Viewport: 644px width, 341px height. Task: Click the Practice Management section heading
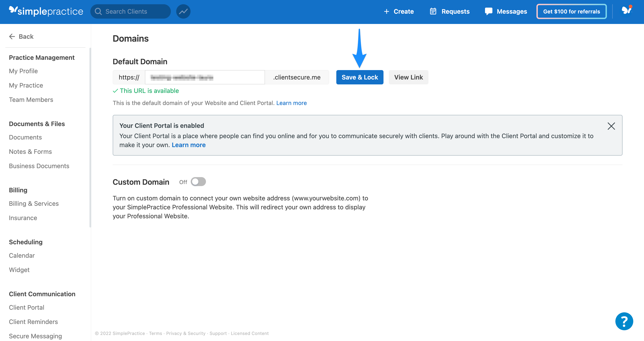(x=42, y=58)
